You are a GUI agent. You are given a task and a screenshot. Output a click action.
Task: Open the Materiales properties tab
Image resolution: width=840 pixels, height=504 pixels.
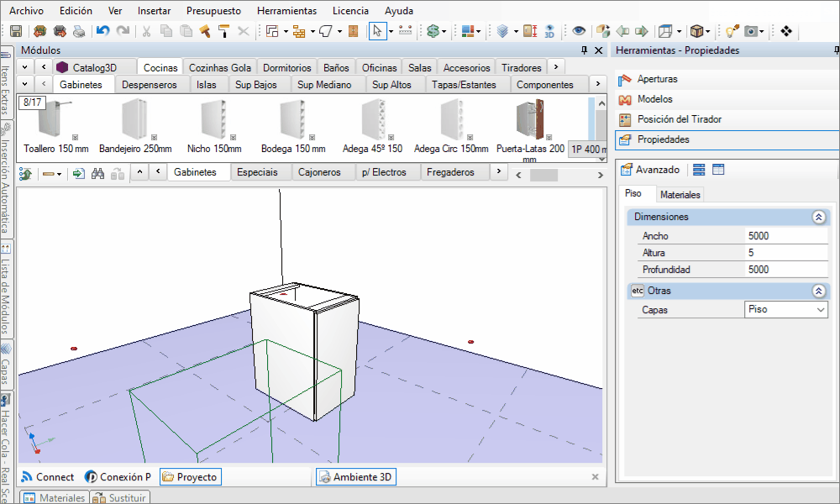680,195
